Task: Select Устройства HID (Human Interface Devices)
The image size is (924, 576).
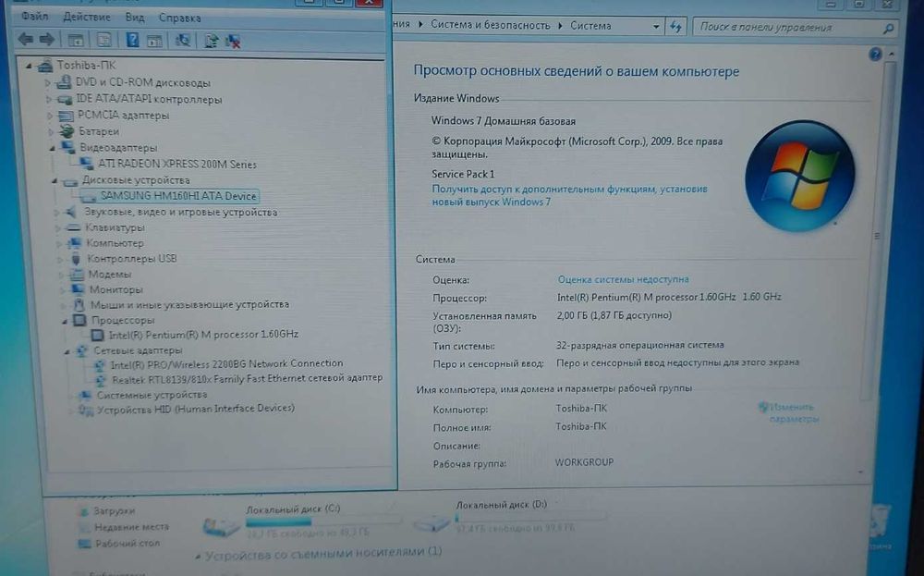Action: (x=196, y=408)
